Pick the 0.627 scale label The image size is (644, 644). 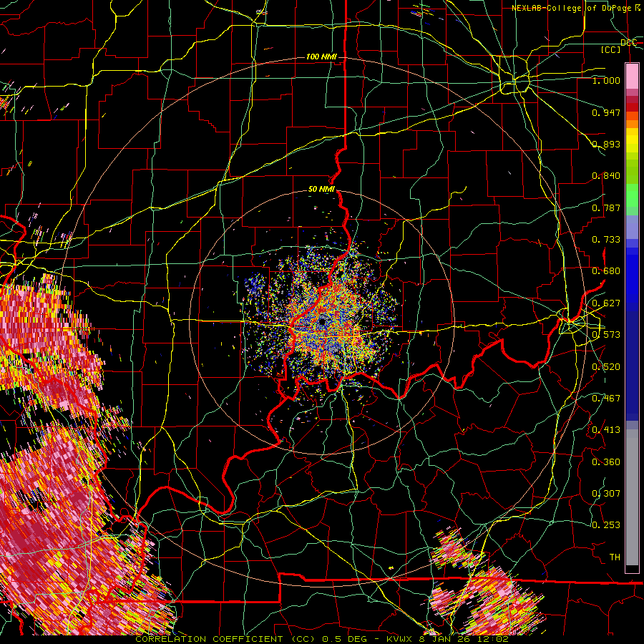(606, 303)
